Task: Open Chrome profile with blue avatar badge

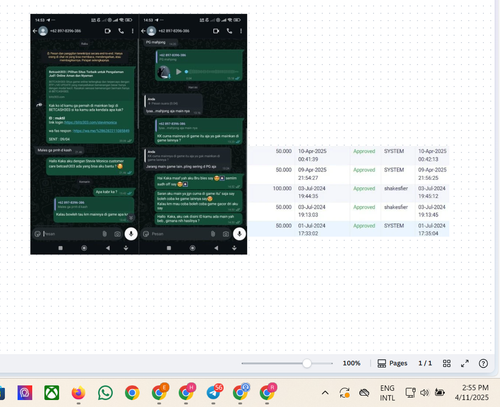Action: click(241, 392)
